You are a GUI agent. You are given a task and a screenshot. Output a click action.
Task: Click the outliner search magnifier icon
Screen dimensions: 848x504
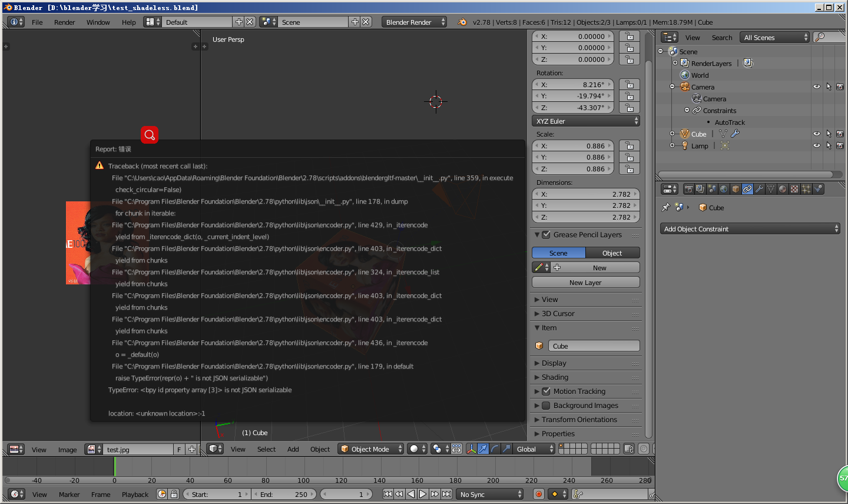point(819,37)
